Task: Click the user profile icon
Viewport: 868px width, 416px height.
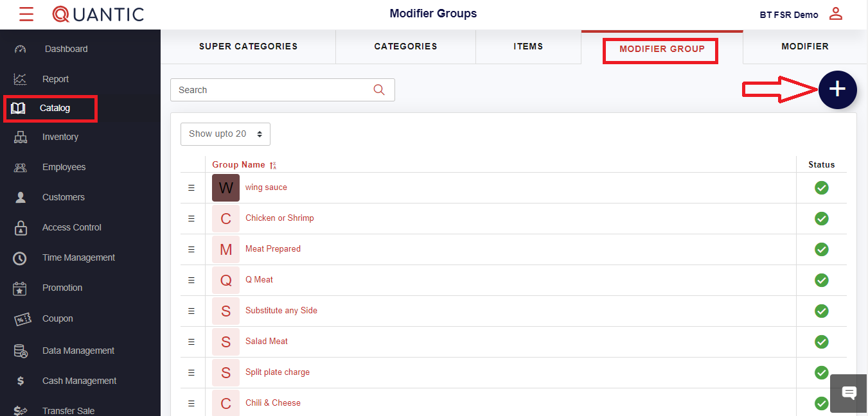Action: click(835, 13)
